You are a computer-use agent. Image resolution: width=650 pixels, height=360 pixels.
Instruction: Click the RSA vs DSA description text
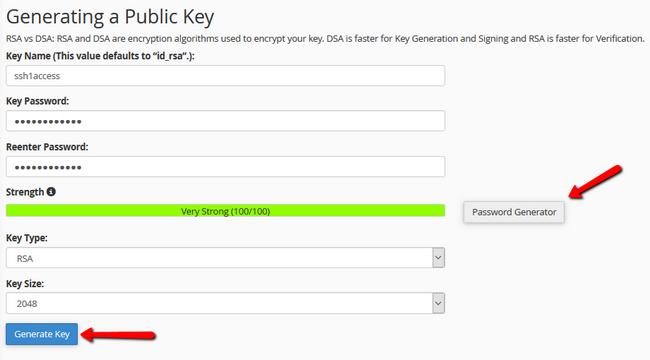pos(325,39)
